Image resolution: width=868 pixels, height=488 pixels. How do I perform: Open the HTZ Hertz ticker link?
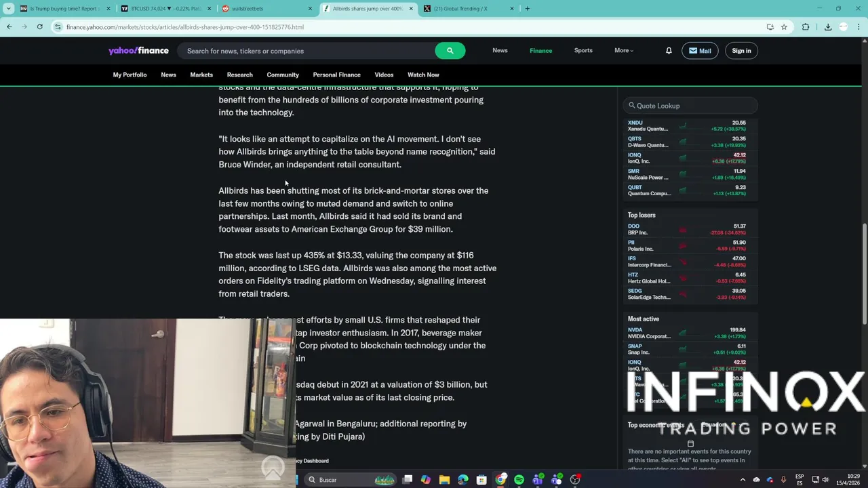pos(633,275)
